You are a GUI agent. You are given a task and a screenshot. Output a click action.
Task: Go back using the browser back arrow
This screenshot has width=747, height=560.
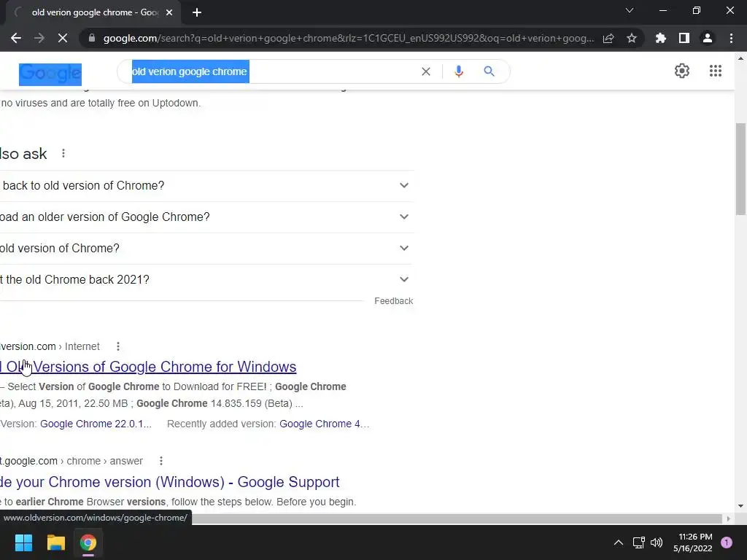[x=16, y=38]
